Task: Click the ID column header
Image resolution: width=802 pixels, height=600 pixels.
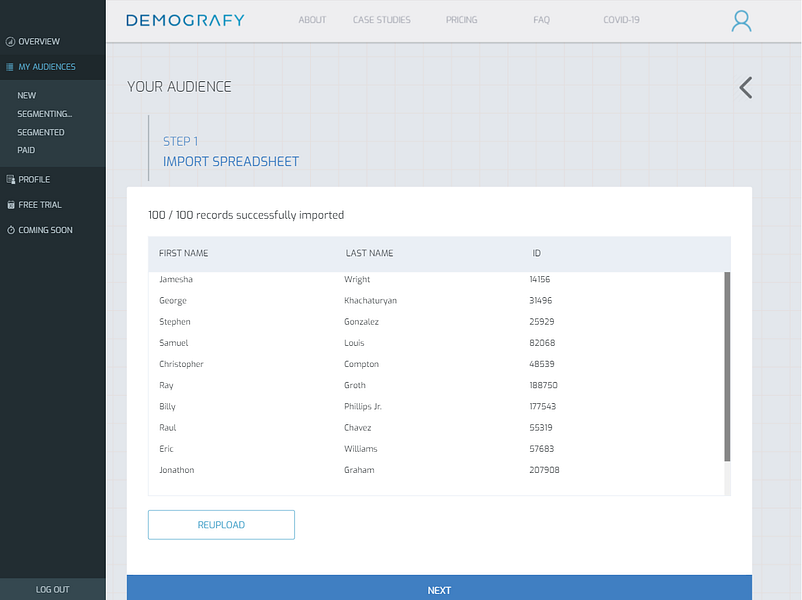Action: pyautogui.click(x=536, y=253)
